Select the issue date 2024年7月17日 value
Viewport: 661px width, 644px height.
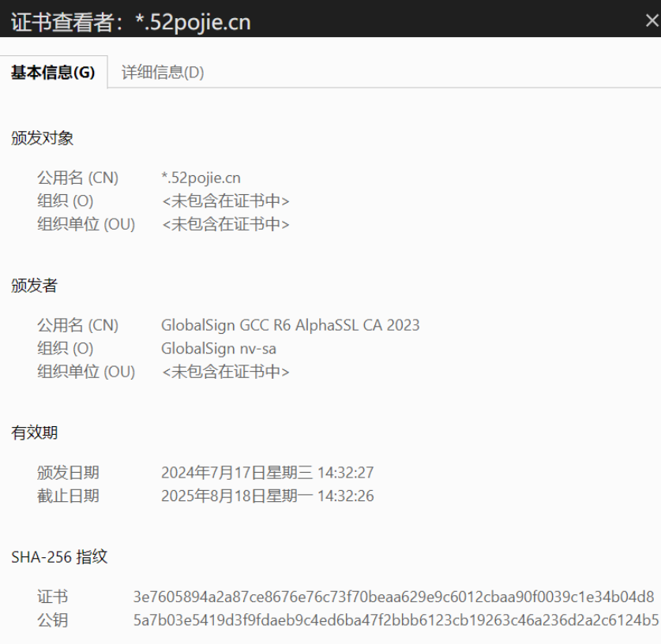click(267, 473)
